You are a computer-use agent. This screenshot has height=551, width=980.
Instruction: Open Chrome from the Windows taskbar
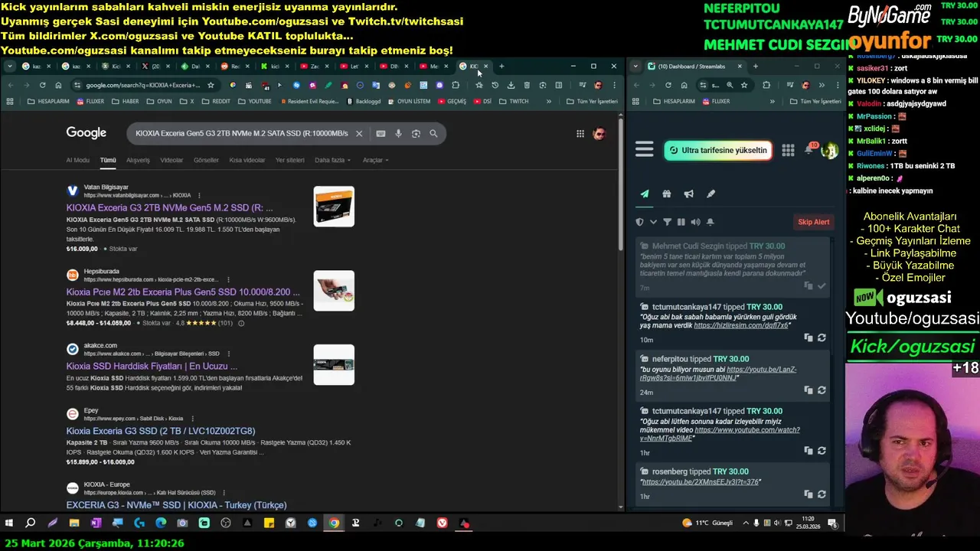click(334, 523)
